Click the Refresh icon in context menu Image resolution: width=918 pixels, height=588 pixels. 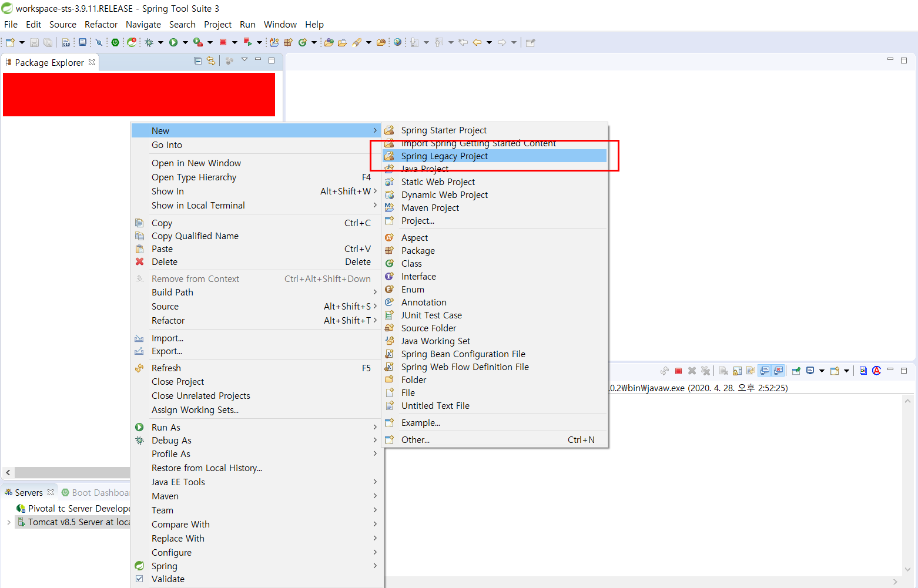point(140,368)
